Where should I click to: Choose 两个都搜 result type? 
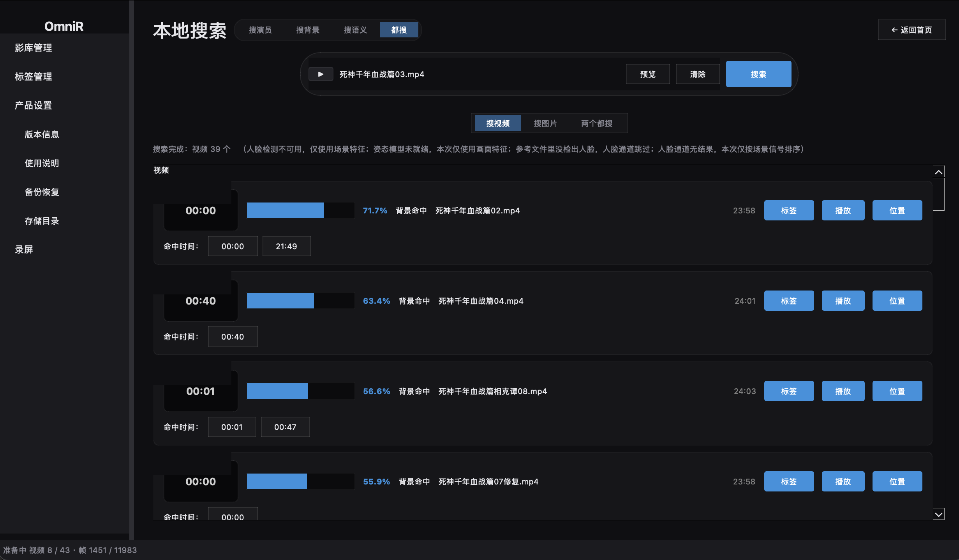click(x=597, y=123)
